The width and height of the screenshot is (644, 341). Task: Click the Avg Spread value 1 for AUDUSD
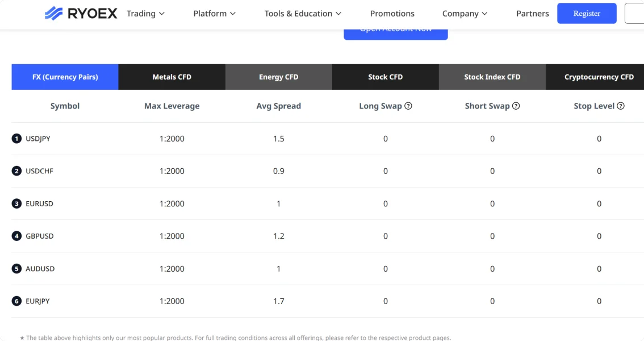point(278,269)
